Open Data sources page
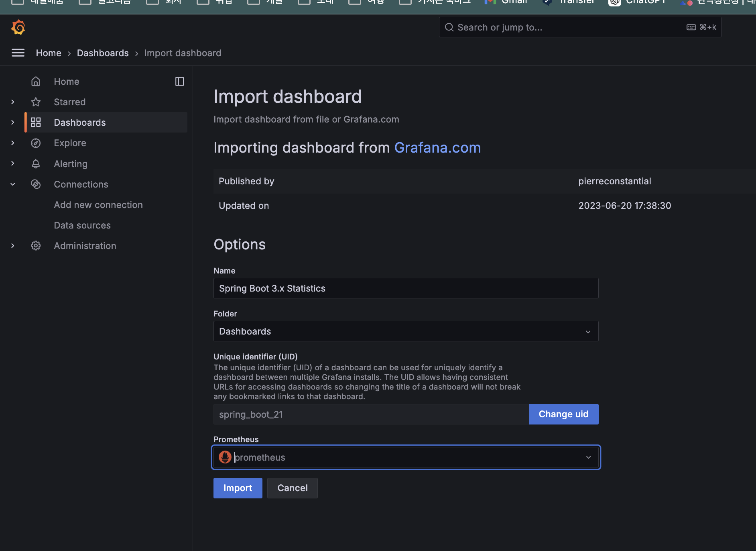The height and width of the screenshot is (551, 756). pyautogui.click(x=82, y=225)
